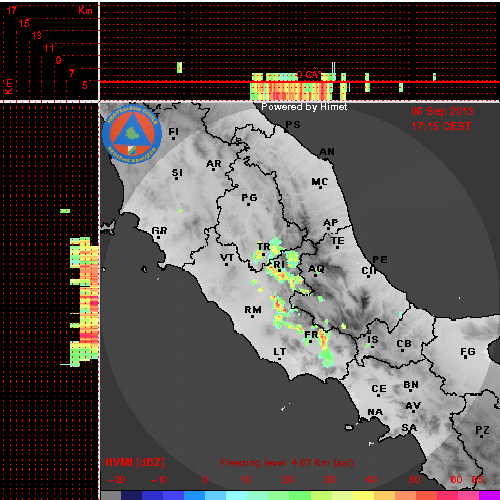Click the SA city label

tap(409, 427)
